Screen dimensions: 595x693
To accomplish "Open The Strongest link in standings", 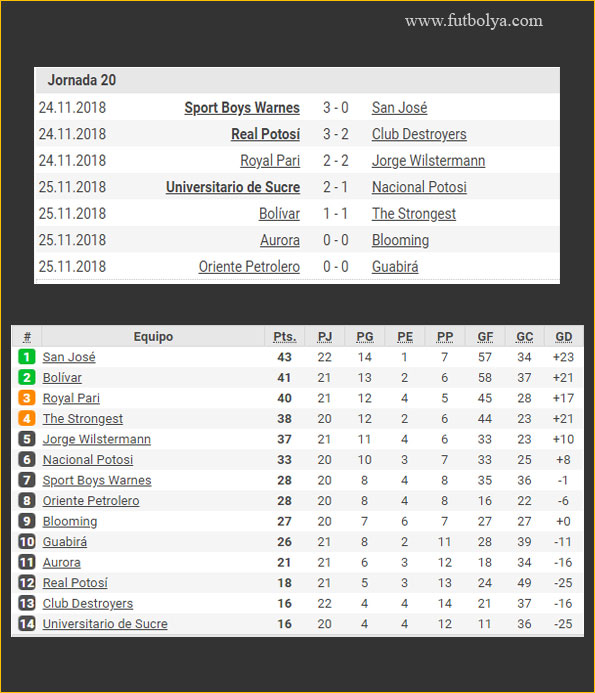I will [x=83, y=419].
